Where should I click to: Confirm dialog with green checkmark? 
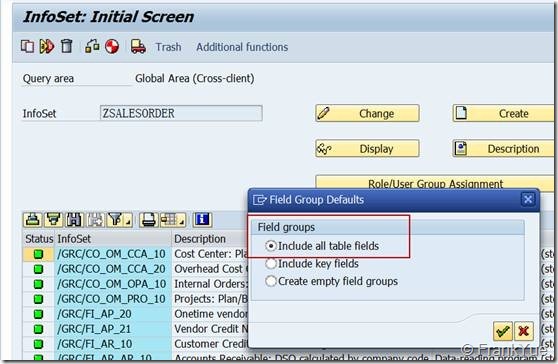502,331
